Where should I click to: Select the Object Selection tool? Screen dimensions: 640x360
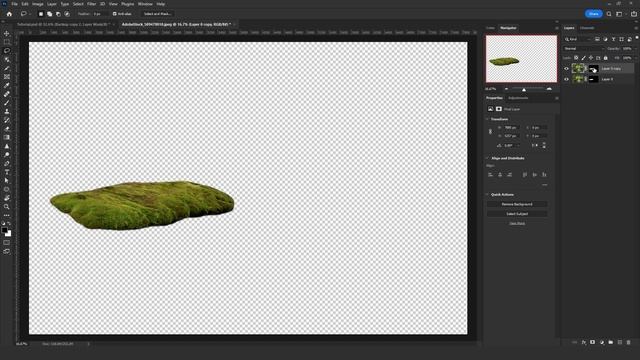coord(7,59)
